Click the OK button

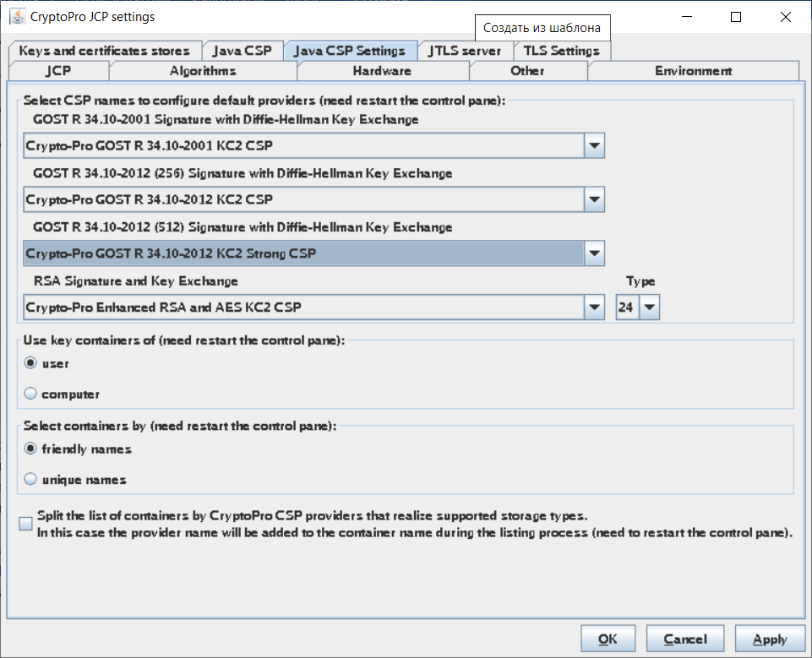coord(608,639)
